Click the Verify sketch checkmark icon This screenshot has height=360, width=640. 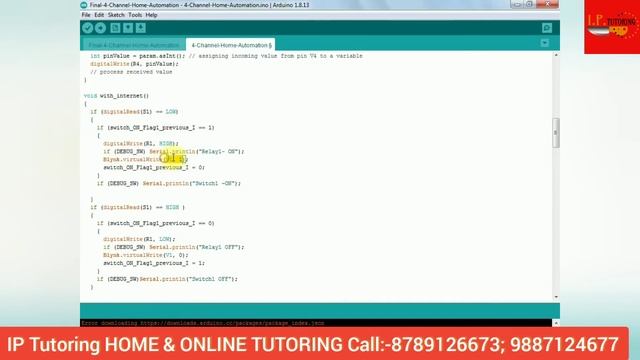click(x=87, y=28)
